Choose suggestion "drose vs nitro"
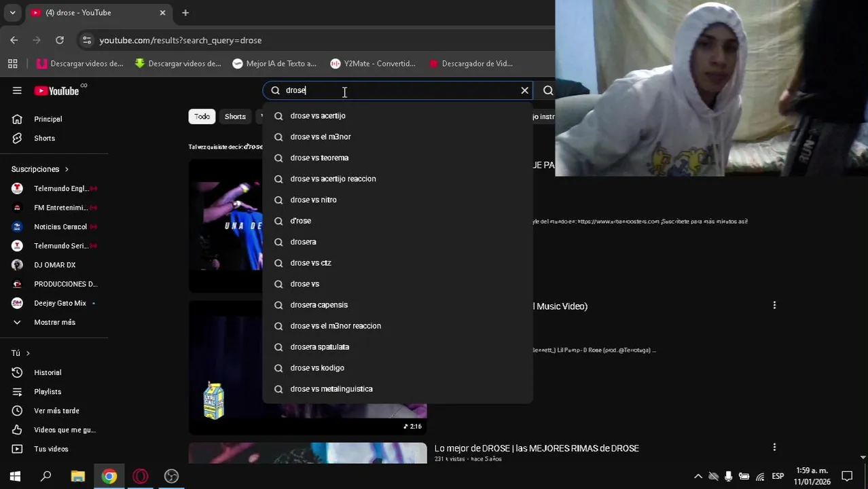Image resolution: width=868 pixels, height=489 pixels. click(x=397, y=200)
